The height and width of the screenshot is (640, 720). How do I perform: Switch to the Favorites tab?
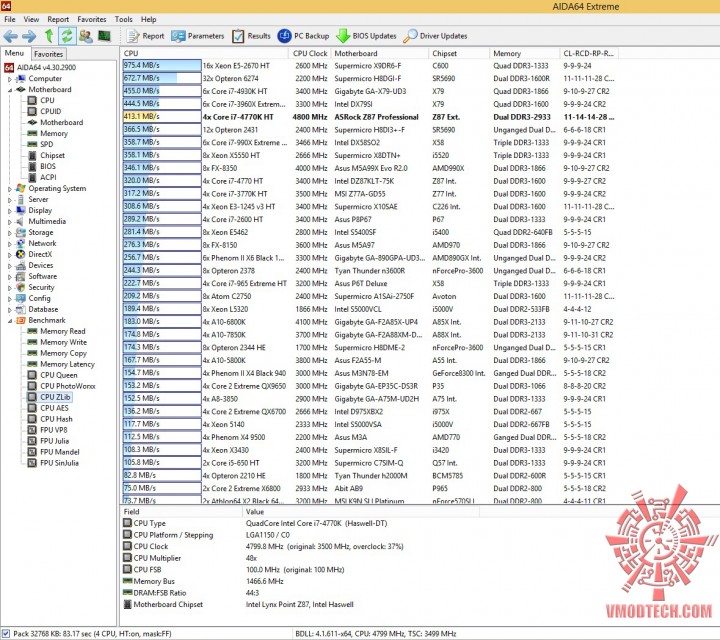pos(49,54)
